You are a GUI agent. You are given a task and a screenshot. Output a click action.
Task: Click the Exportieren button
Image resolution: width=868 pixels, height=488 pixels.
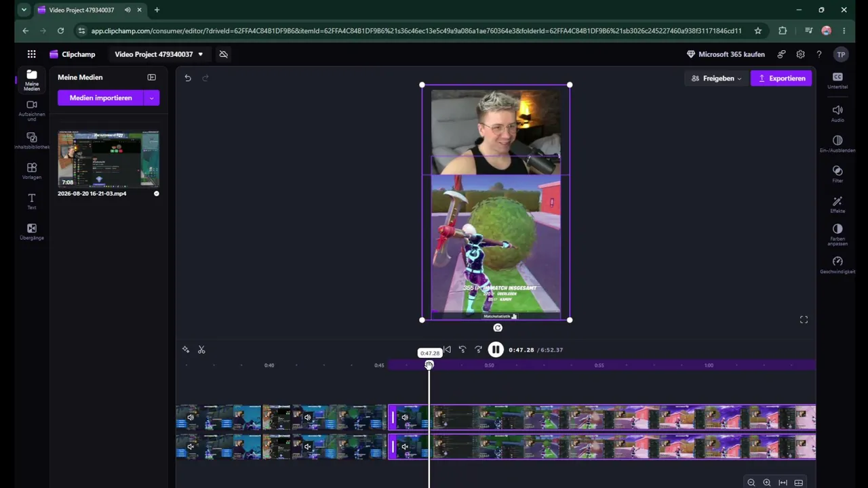click(781, 79)
